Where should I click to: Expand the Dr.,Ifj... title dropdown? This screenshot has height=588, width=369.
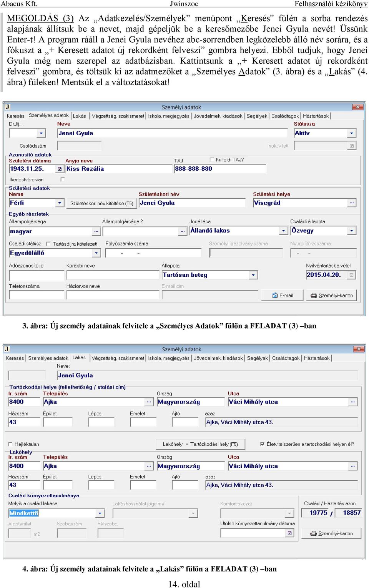pyautogui.click(x=41, y=133)
